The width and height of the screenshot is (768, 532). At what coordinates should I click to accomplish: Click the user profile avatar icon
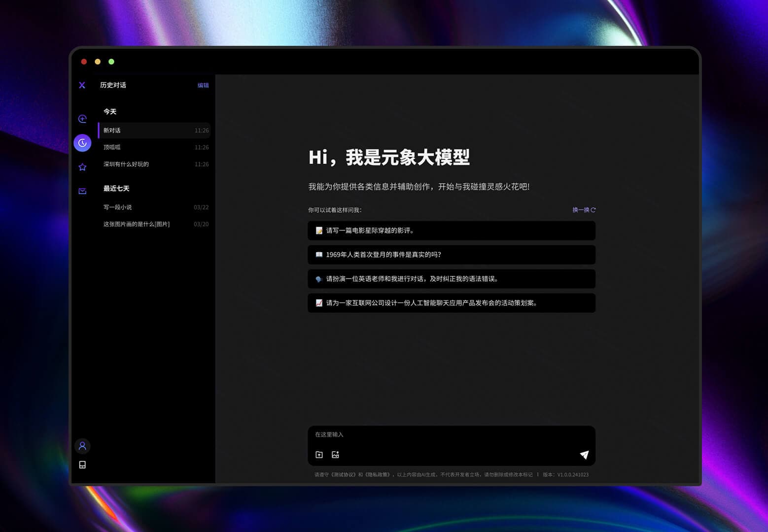82,446
